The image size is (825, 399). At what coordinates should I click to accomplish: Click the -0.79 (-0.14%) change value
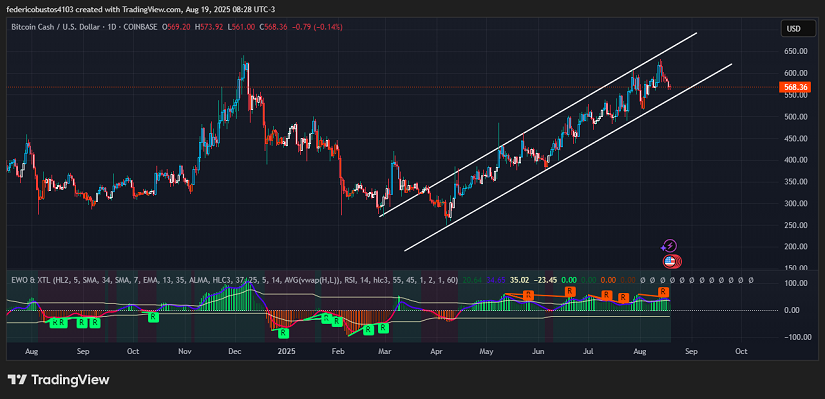coord(317,27)
